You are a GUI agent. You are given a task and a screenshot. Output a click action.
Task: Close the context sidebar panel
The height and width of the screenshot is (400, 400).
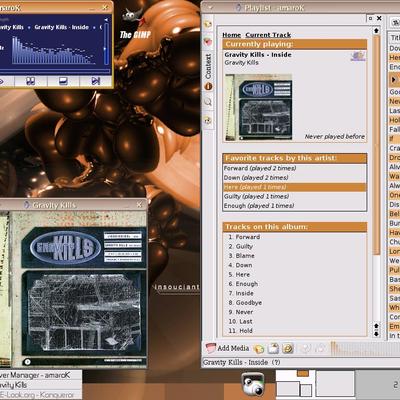click(x=379, y=18)
